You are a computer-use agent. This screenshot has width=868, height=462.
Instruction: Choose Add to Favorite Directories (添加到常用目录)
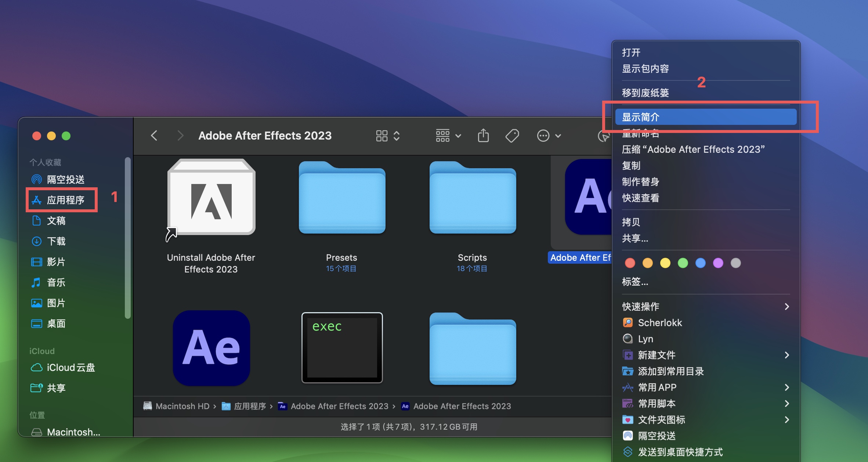pos(706,371)
